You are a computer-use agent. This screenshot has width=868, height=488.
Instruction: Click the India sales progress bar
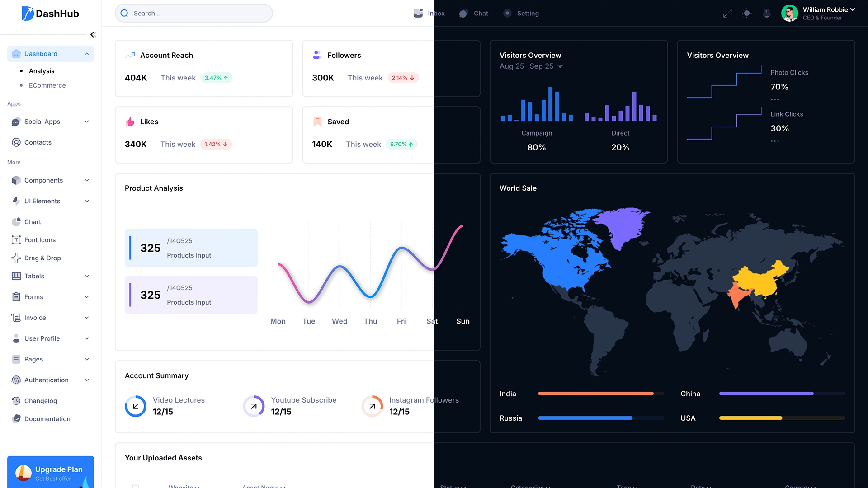pyautogui.click(x=601, y=394)
